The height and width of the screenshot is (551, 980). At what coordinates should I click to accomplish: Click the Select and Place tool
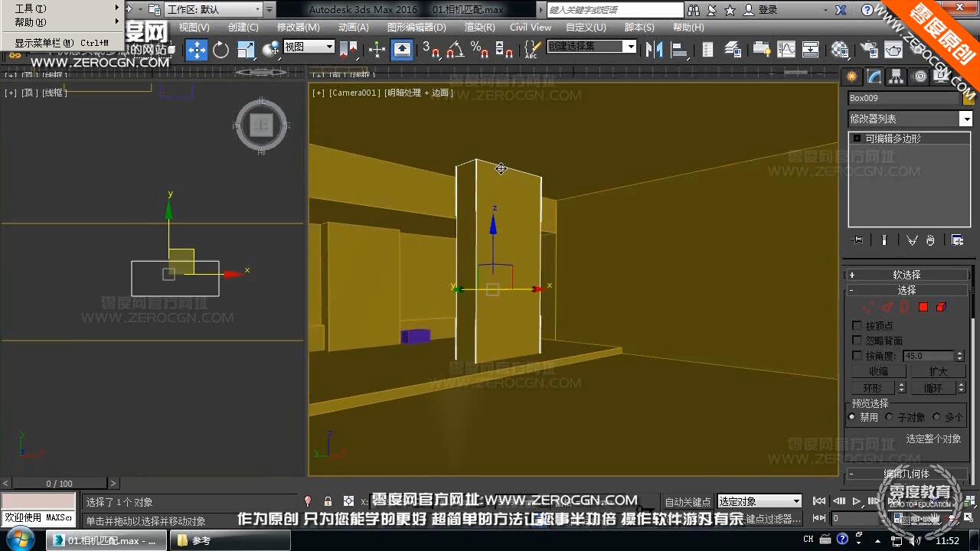tap(270, 50)
